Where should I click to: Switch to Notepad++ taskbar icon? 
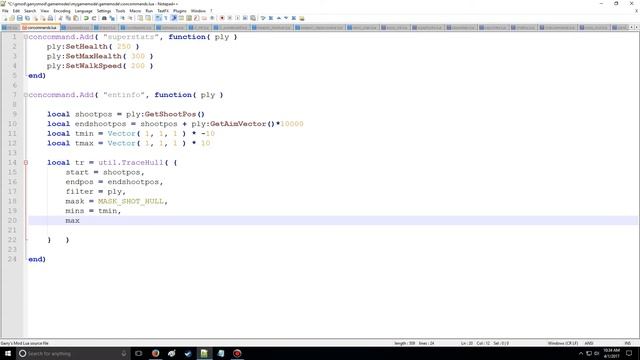[204, 353]
